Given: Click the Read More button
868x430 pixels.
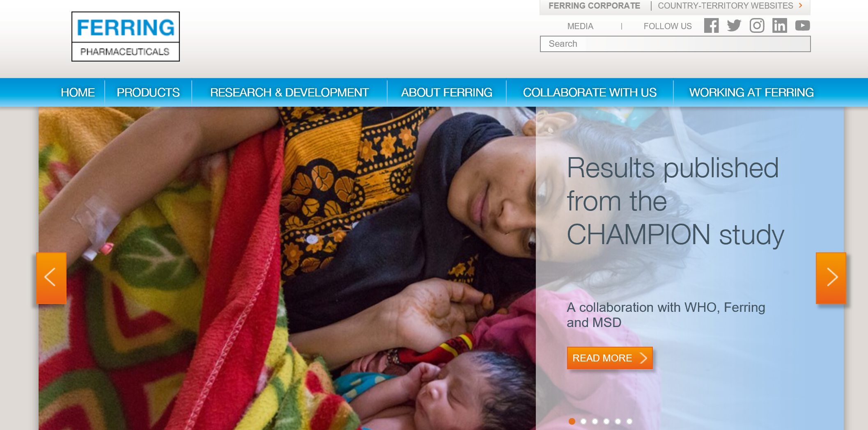Looking at the screenshot, I should click(x=610, y=358).
